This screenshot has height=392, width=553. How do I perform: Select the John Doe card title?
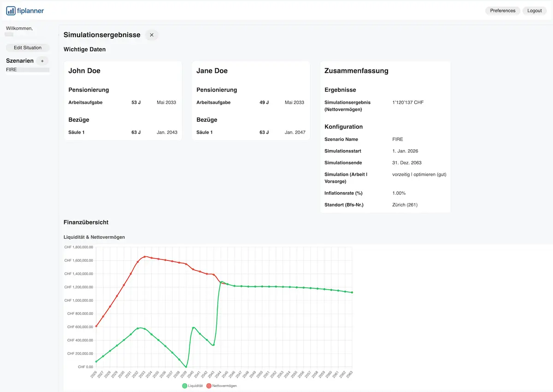click(x=84, y=71)
